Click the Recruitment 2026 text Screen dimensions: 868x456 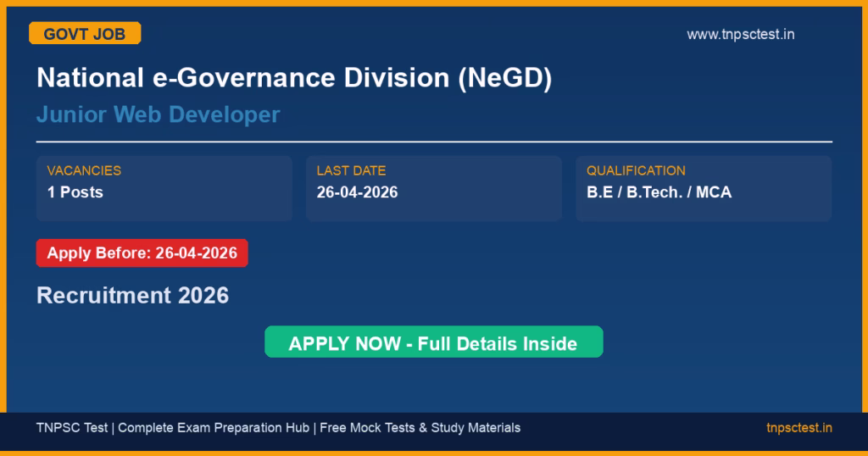pyautogui.click(x=132, y=295)
